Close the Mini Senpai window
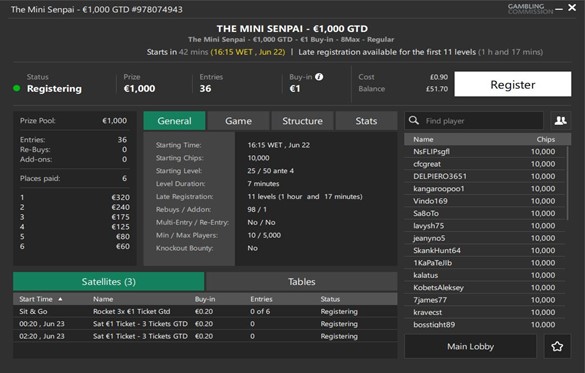 pyautogui.click(x=572, y=7)
